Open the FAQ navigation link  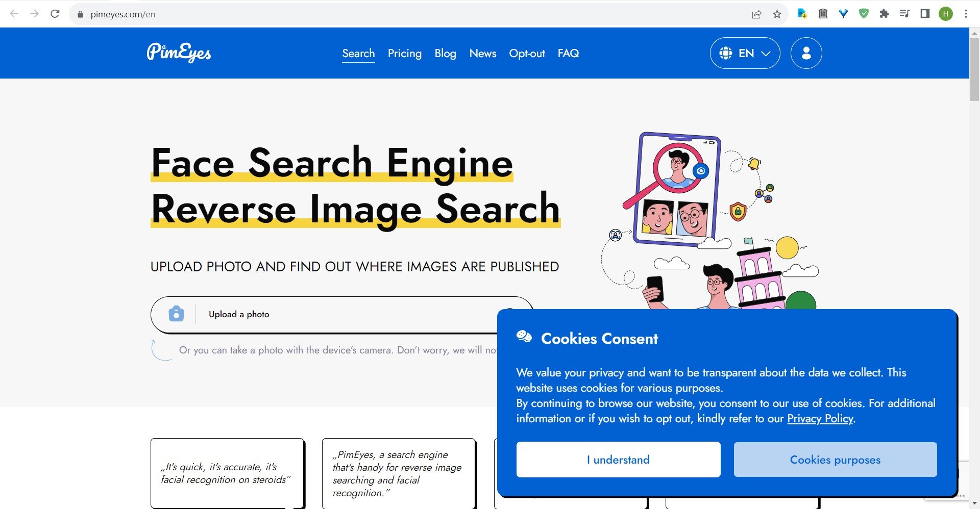pyautogui.click(x=568, y=53)
